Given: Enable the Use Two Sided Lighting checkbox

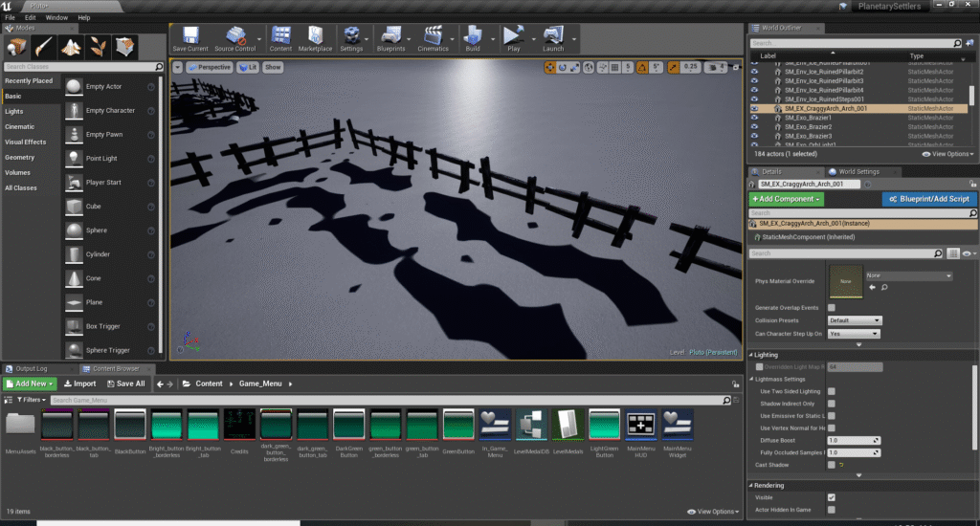Looking at the screenshot, I should (831, 391).
